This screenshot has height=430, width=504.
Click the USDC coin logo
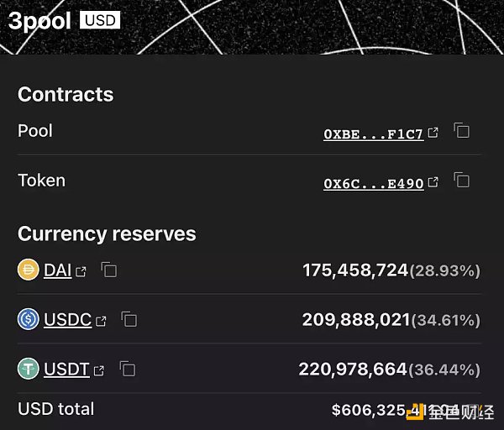click(x=29, y=320)
